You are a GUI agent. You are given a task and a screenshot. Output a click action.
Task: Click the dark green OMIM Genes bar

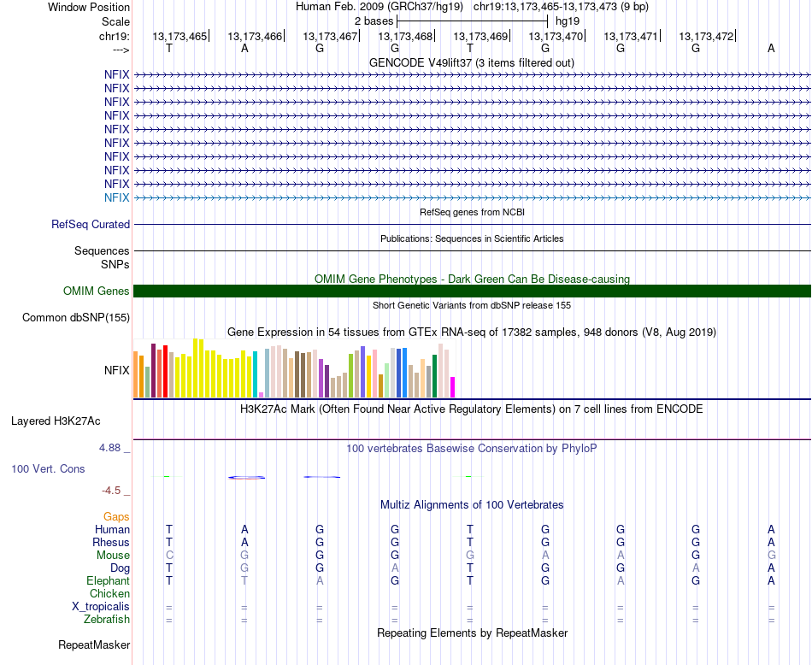click(x=472, y=291)
